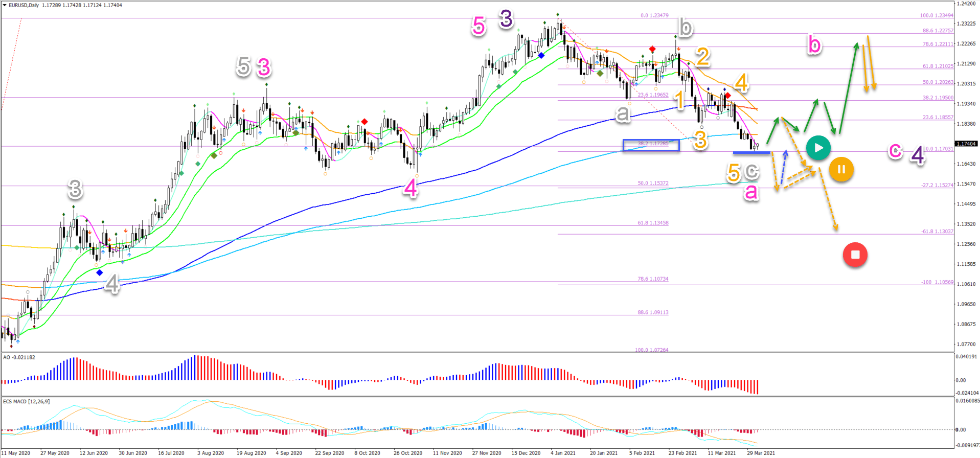This screenshot has width=980, height=458.
Task: Click the pink wave 4 label near October low
Action: (411, 189)
